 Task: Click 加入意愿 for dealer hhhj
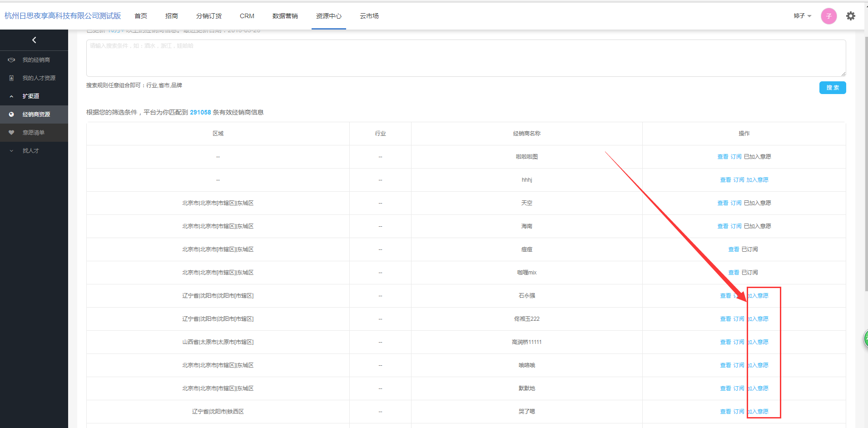(757, 180)
